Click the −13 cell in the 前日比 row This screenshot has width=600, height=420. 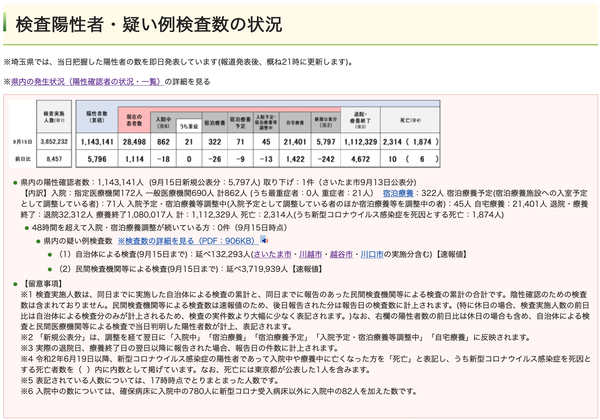coord(266,159)
